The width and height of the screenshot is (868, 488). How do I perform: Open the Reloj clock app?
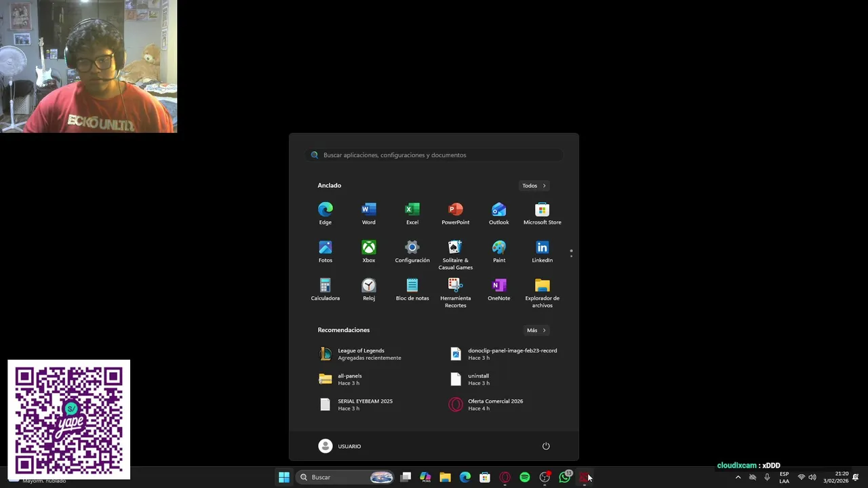pyautogui.click(x=369, y=289)
